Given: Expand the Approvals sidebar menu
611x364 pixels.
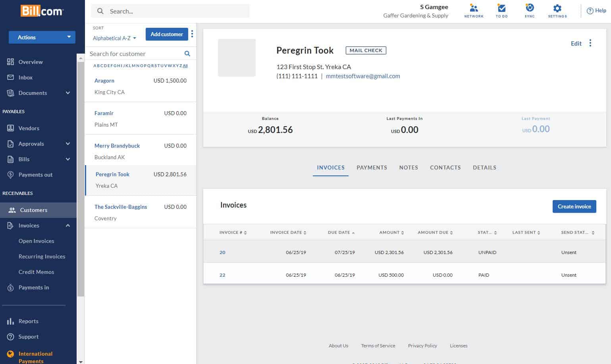Looking at the screenshot, I should point(68,144).
